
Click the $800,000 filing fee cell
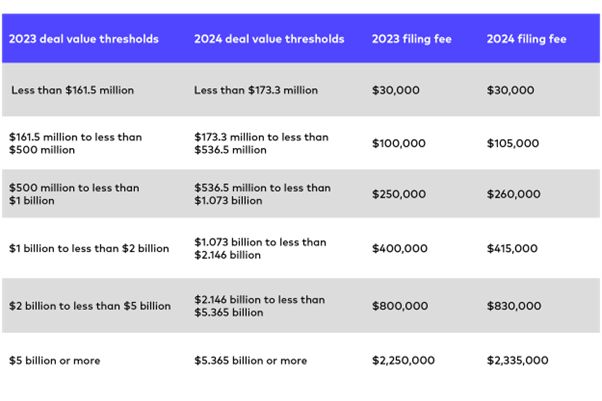pos(399,305)
